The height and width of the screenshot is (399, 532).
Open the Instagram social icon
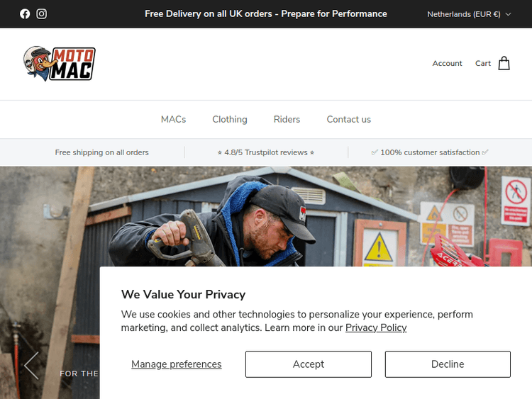tap(41, 14)
